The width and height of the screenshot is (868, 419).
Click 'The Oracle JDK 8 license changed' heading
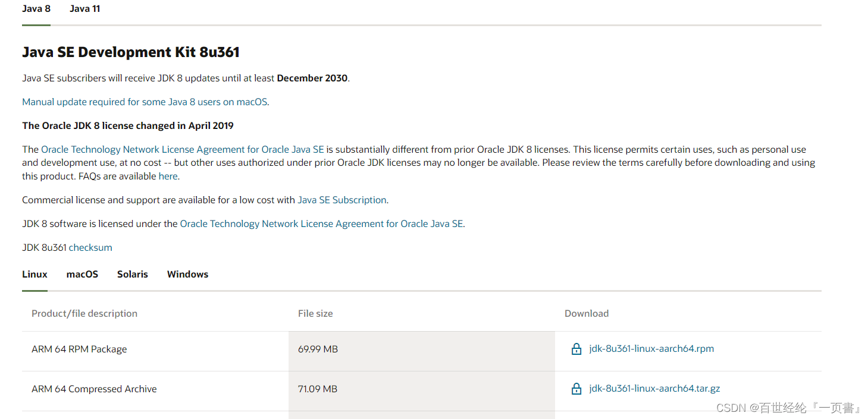[x=128, y=125]
